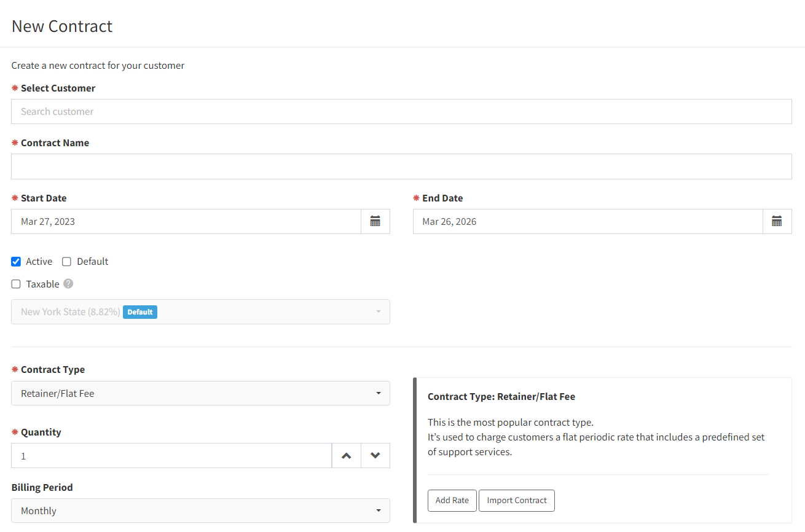This screenshot has width=805, height=532.
Task: Open the End Date calendar picker
Action: (x=777, y=221)
